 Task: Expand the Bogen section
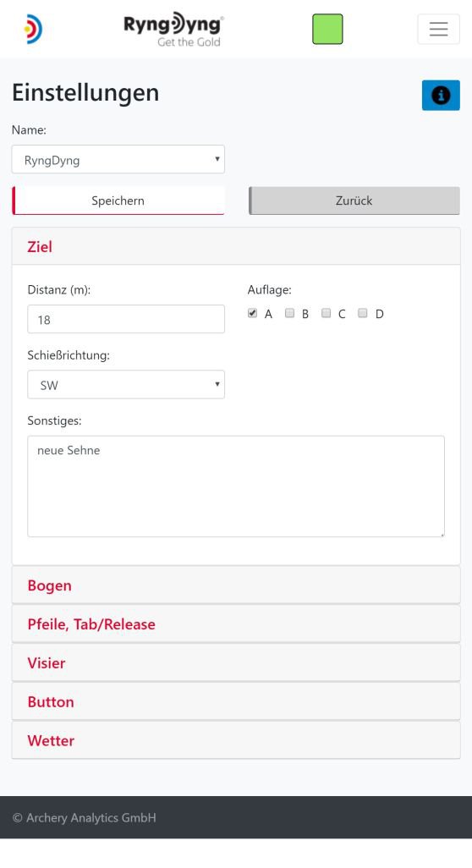[x=236, y=585]
